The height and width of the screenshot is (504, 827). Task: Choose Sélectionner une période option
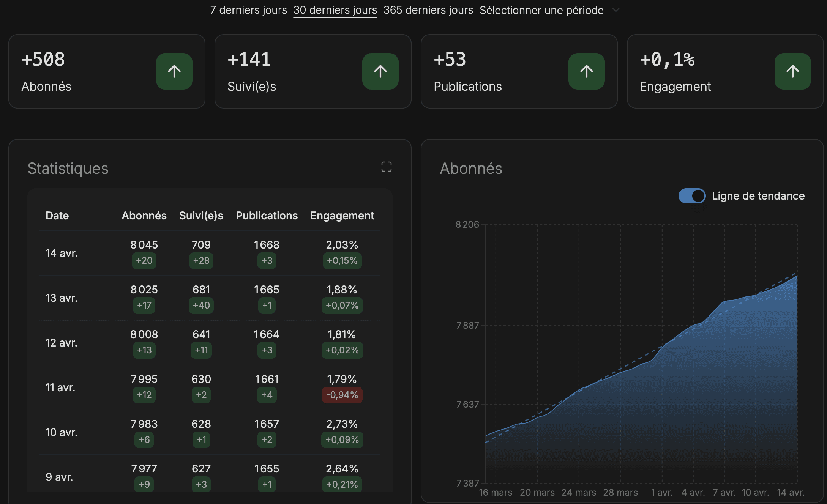tap(541, 10)
